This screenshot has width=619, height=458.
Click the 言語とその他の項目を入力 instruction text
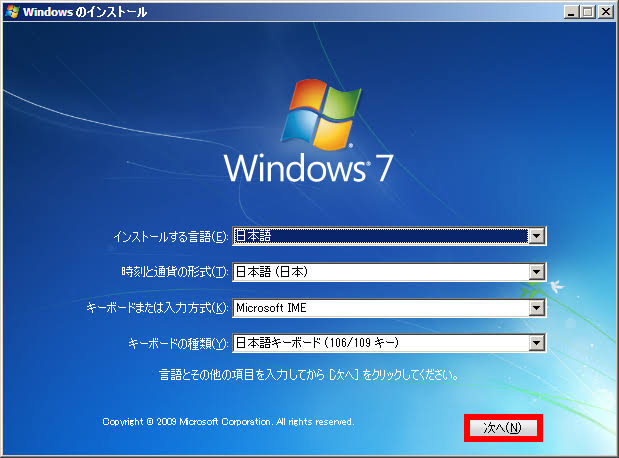309,374
